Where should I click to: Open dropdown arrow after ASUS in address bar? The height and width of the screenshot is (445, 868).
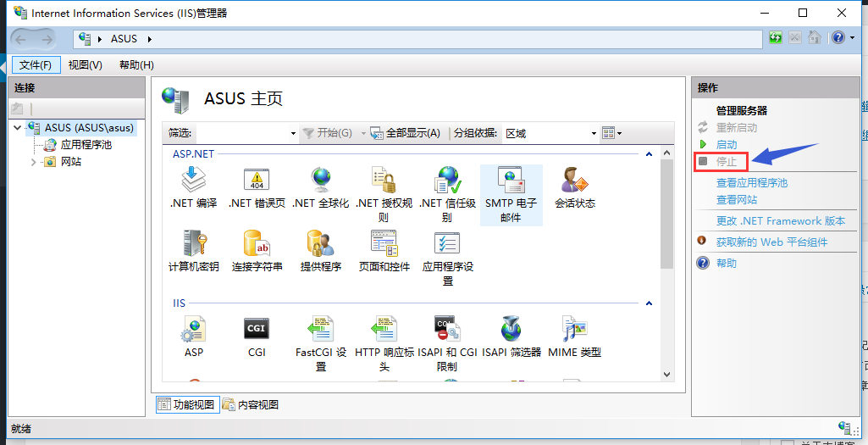149,39
